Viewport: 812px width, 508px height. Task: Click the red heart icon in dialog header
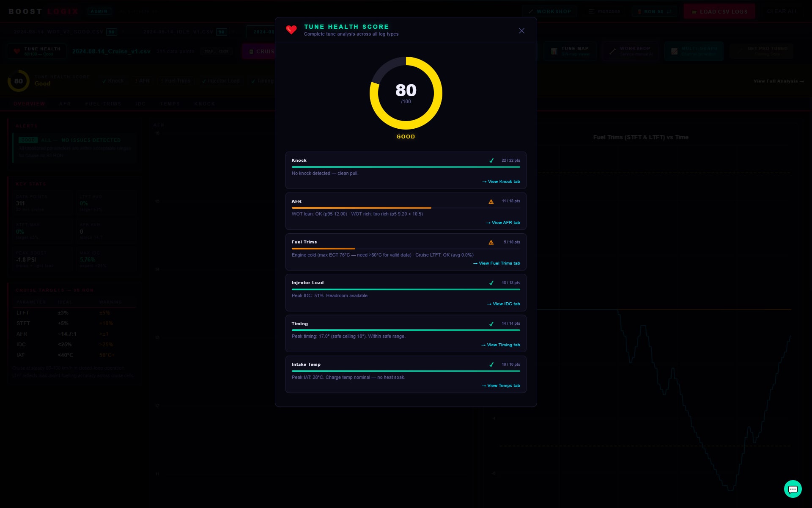point(291,30)
